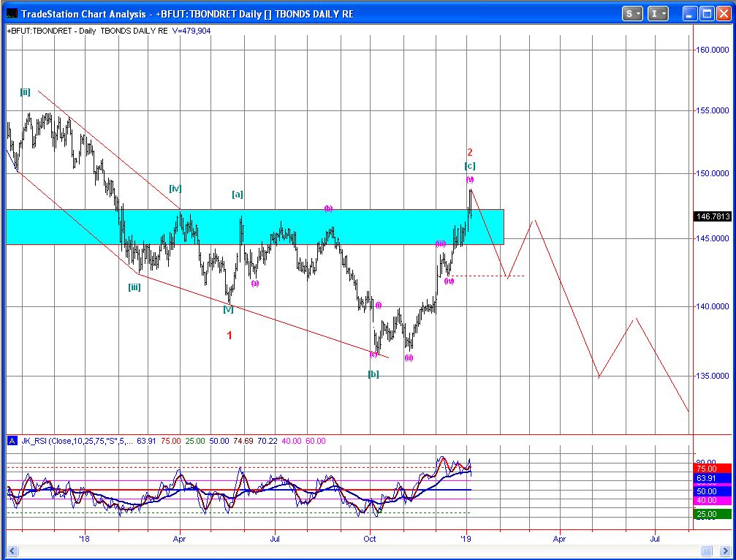Minimize the TradeStation Chart Analysis window
Image resolution: width=736 pixels, height=560 pixels.
click(x=689, y=14)
